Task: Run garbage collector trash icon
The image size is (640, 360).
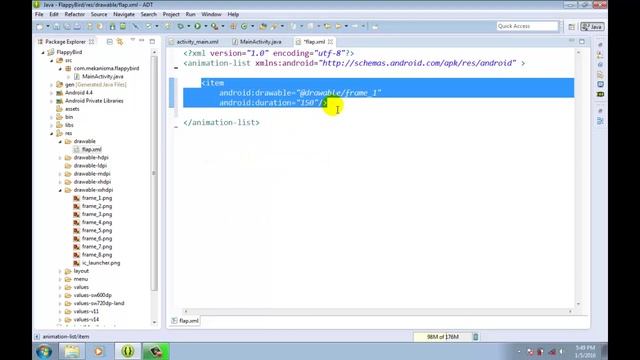Action: tap(476, 337)
